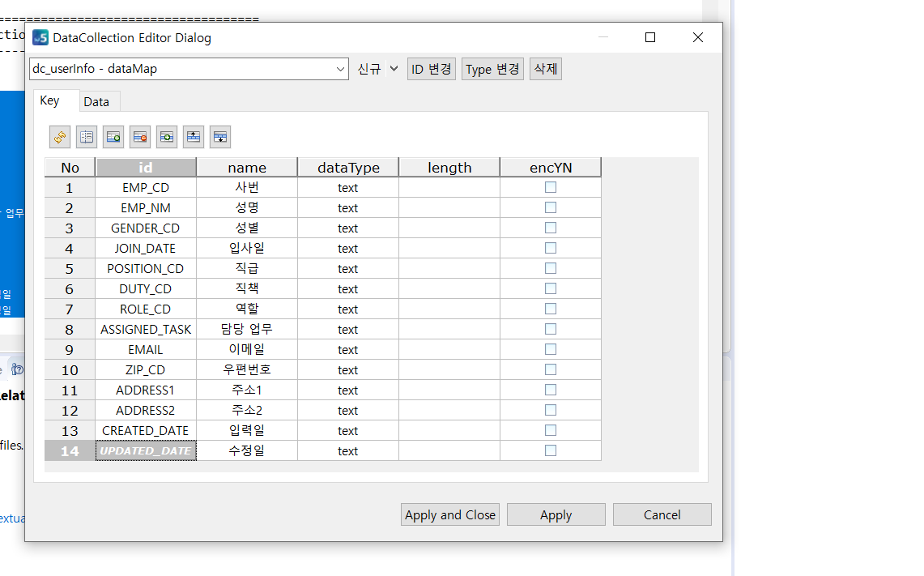Cancel the dialog
This screenshot has height=576, width=924.
click(662, 514)
